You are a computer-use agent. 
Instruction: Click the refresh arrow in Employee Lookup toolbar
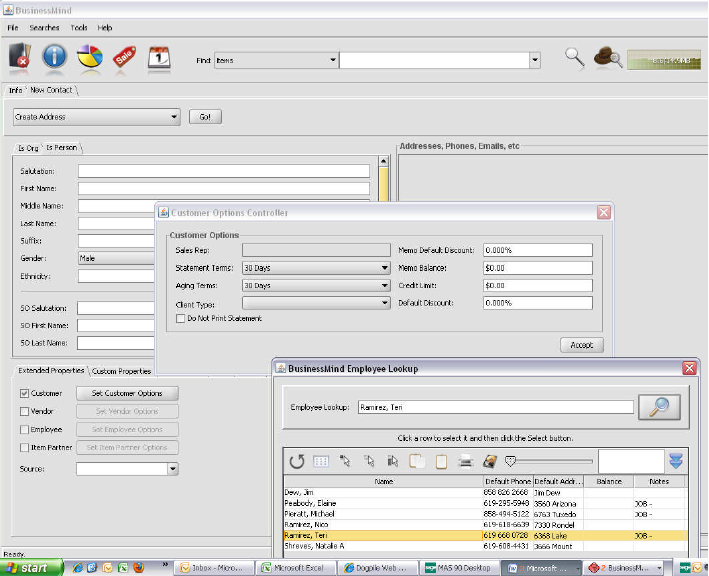pyautogui.click(x=297, y=461)
